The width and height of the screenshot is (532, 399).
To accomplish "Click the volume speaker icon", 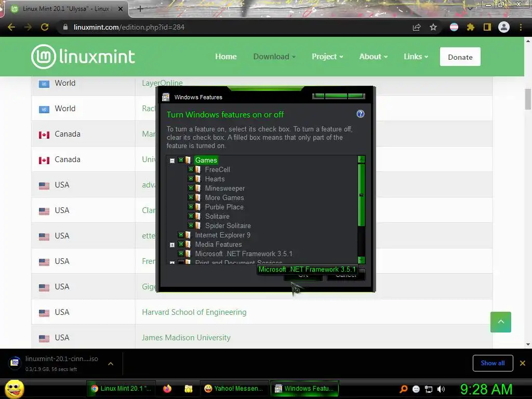I will tap(441, 389).
